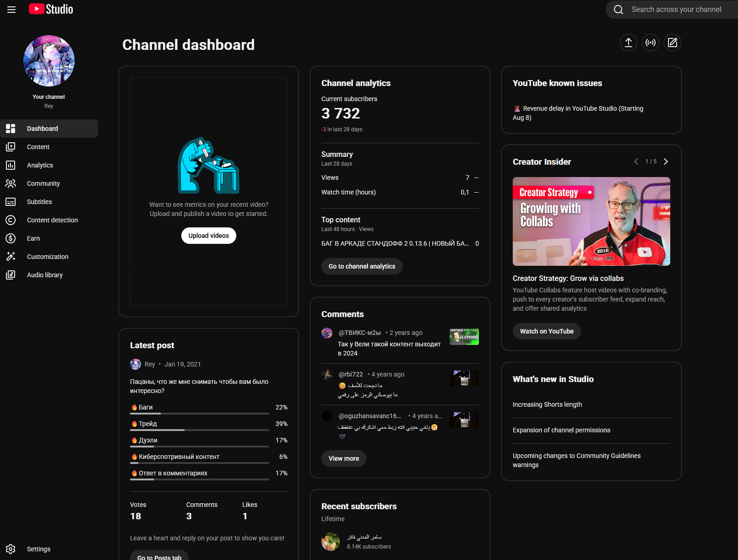Open Expansion of channel permissions item
The height and width of the screenshot is (560, 738).
[562, 430]
